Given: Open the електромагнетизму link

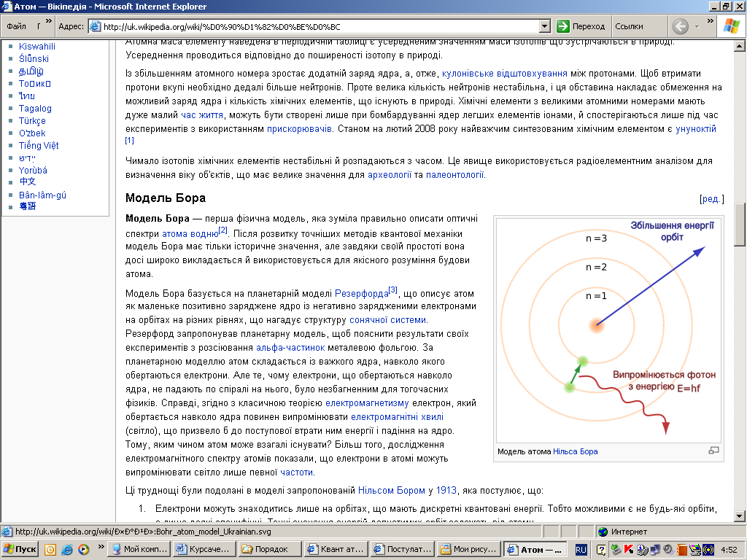Looking at the screenshot, I should pos(367,402).
